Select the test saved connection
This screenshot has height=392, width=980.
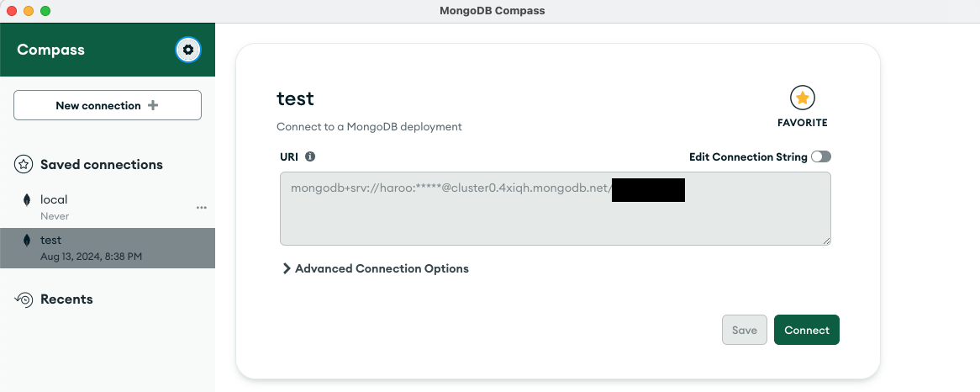coord(108,248)
